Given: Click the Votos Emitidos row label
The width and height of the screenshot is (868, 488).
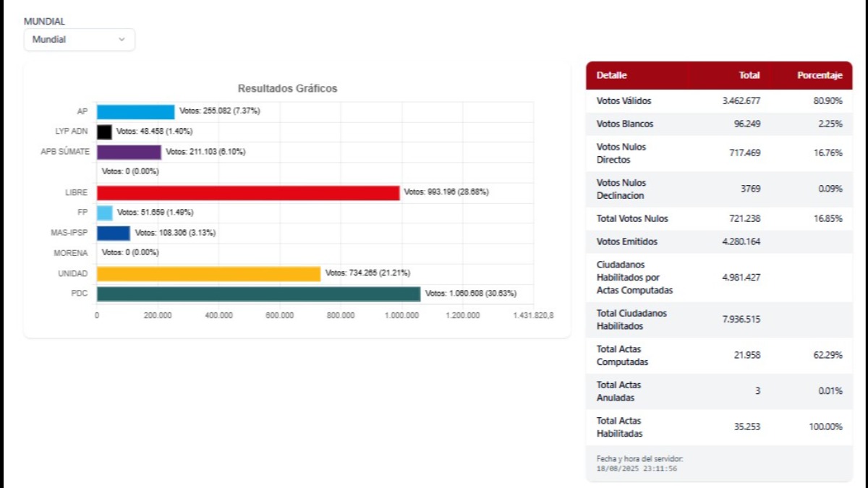Looking at the screenshot, I should pyautogui.click(x=627, y=241).
